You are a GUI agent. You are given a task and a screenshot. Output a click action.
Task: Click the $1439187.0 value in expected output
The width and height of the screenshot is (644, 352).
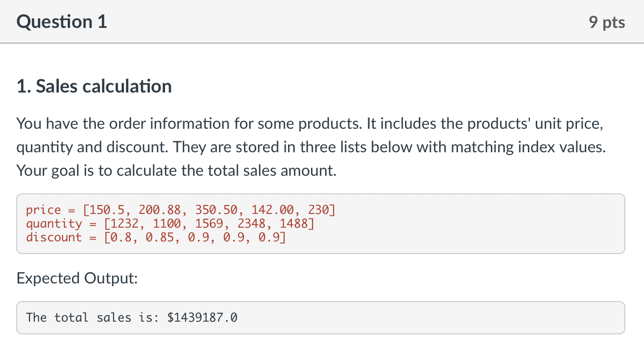(202, 318)
